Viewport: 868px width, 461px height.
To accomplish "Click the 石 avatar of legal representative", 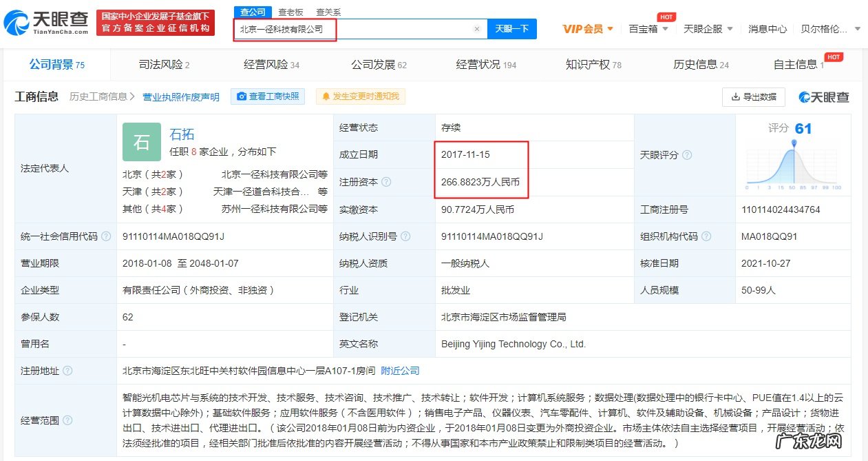I will tap(141, 142).
